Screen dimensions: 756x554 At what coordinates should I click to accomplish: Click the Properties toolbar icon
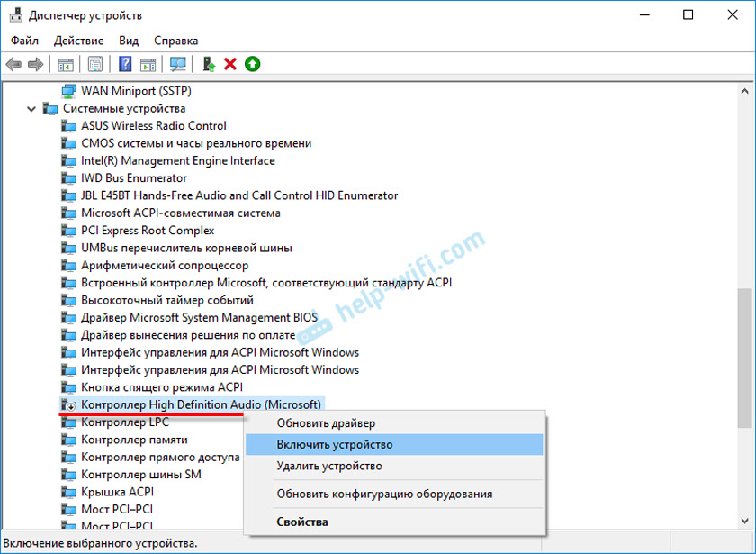[x=94, y=64]
